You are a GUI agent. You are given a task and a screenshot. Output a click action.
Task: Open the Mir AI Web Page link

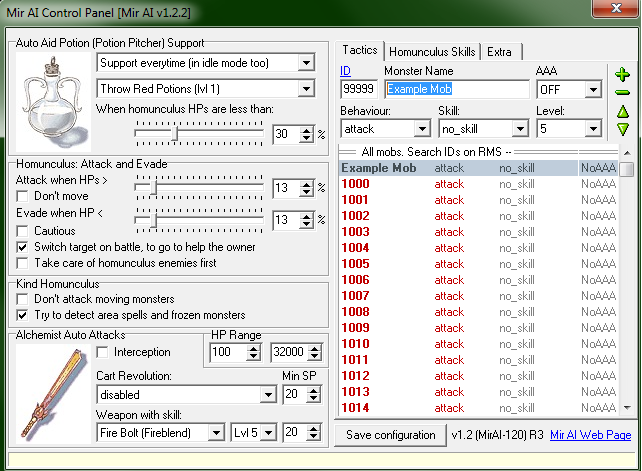coord(590,435)
